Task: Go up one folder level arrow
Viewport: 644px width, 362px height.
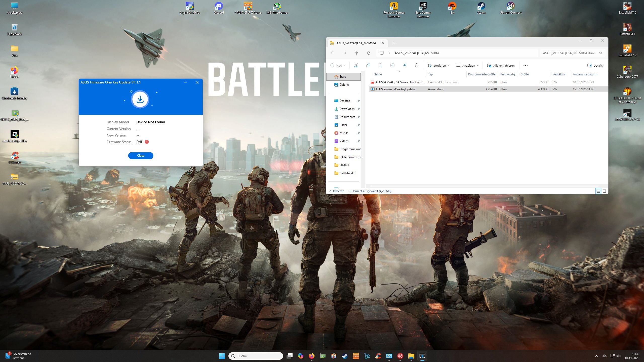Action: [x=356, y=53]
